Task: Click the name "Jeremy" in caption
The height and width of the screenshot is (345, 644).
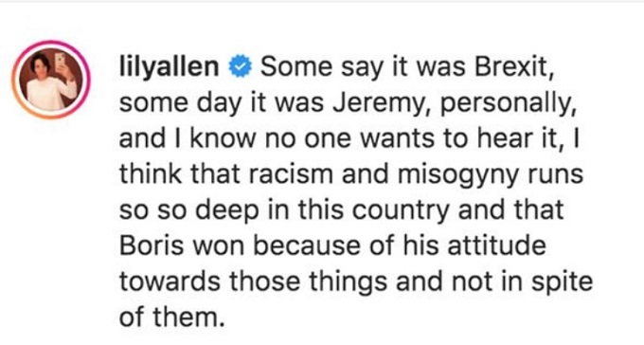Action: (x=383, y=103)
